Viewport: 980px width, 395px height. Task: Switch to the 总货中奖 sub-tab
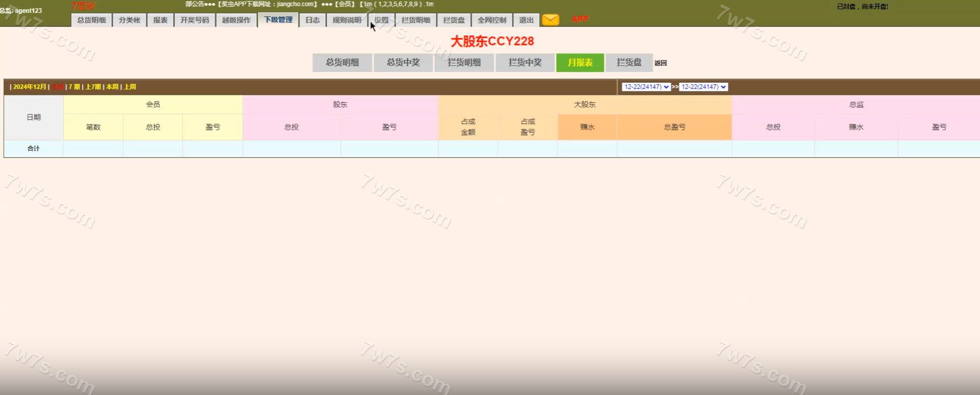pos(403,62)
